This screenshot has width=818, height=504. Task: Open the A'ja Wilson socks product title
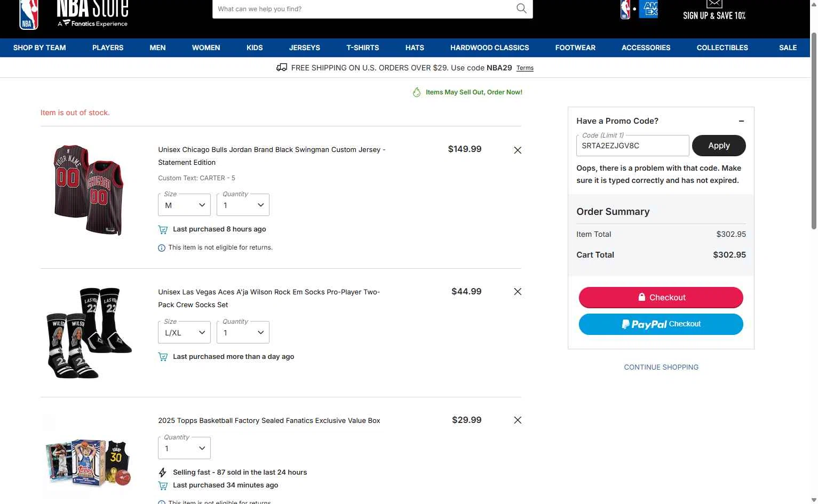click(x=269, y=299)
